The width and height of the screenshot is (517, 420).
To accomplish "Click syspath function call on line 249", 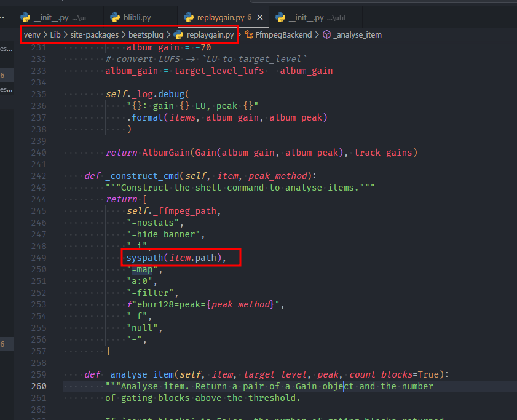I will (144, 258).
